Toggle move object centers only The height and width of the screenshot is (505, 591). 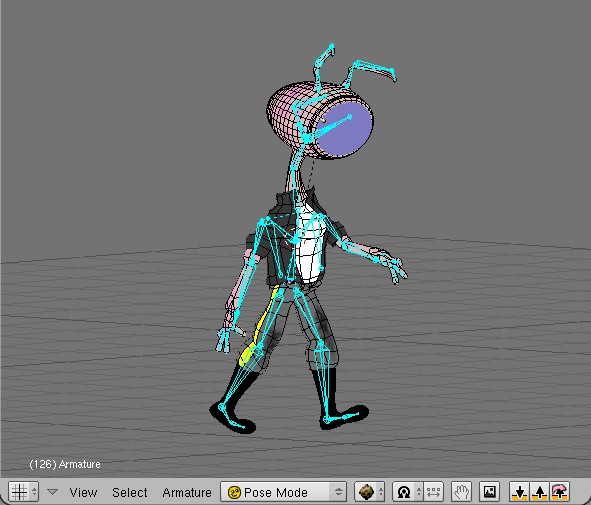pos(433,492)
